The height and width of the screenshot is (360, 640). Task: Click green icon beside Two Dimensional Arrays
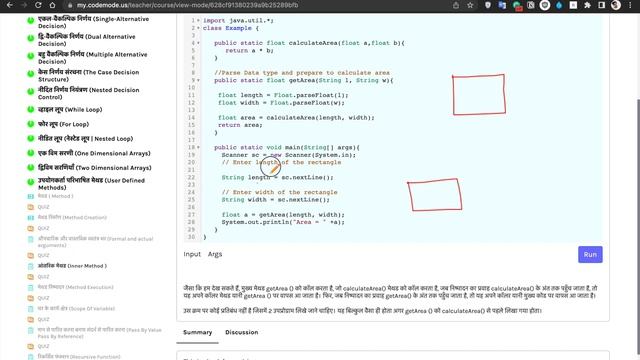tap(31, 167)
